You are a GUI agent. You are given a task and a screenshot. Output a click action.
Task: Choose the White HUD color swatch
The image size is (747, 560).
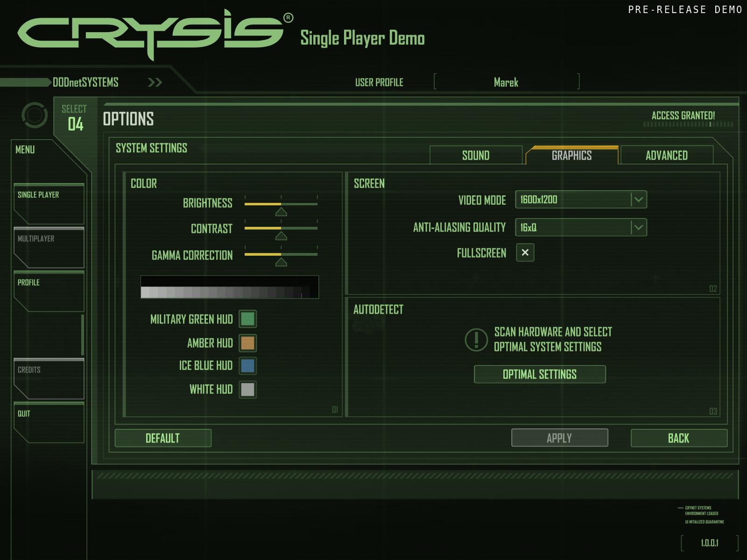tap(247, 389)
